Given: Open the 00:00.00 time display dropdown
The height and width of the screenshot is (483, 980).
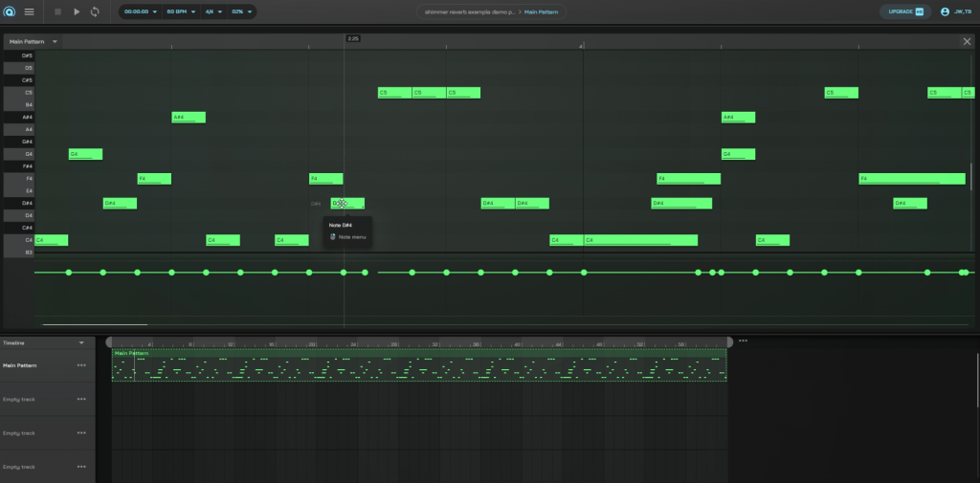Looking at the screenshot, I should coord(140,11).
